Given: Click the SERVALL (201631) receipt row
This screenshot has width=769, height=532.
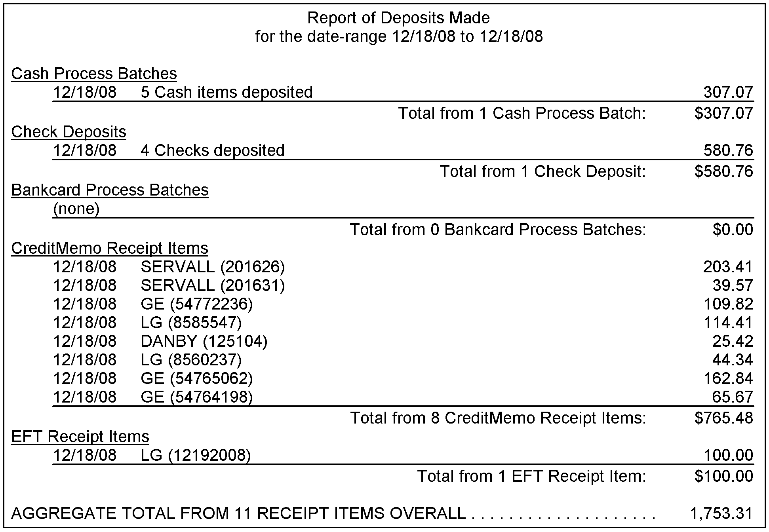Looking at the screenshot, I should [x=213, y=285].
